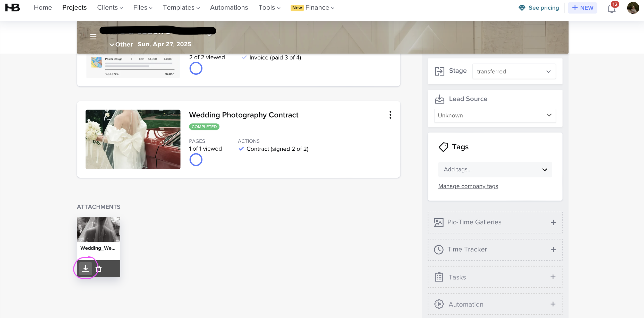Open the Add tags dropdown

click(495, 169)
